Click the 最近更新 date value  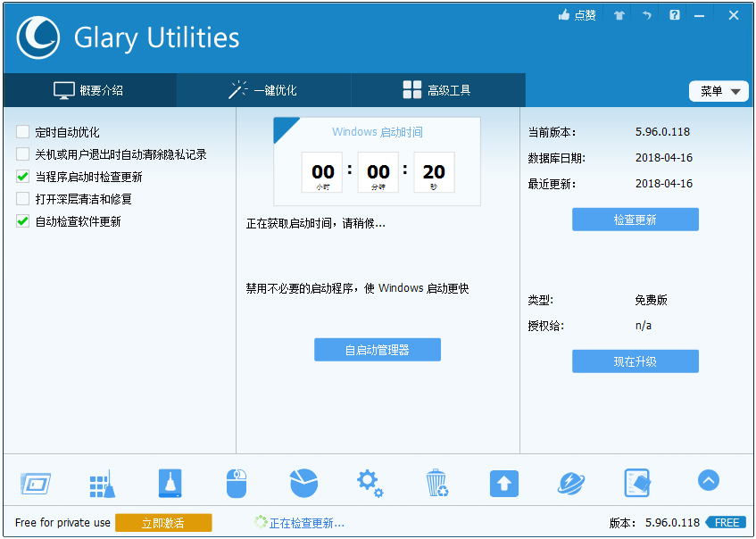664,184
